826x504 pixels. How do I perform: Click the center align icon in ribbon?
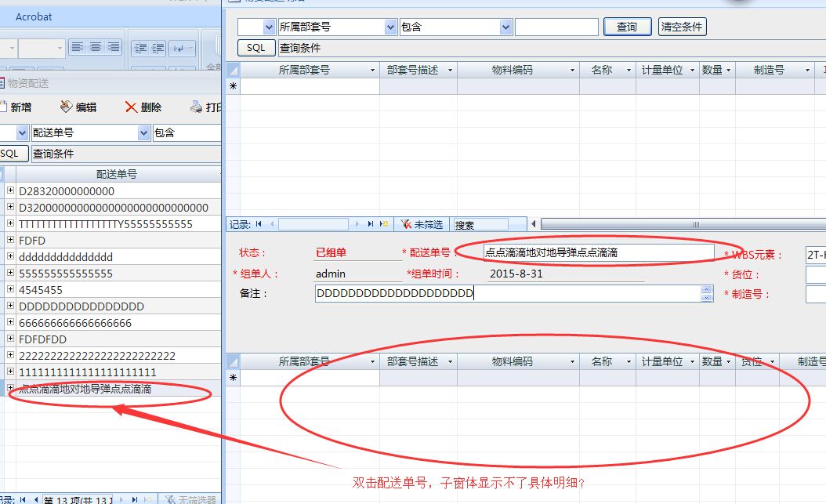95,48
